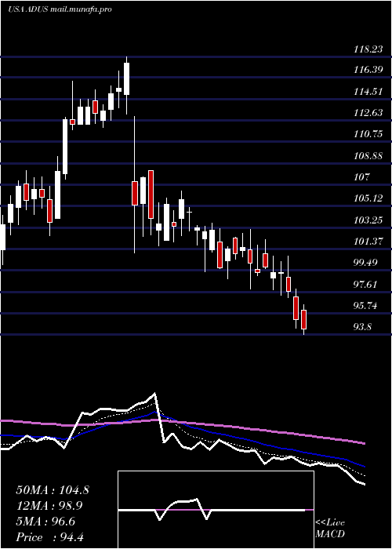Screen dimensions: 392x549
Task: Click the 97.61 price axis label
Action: [366, 285]
